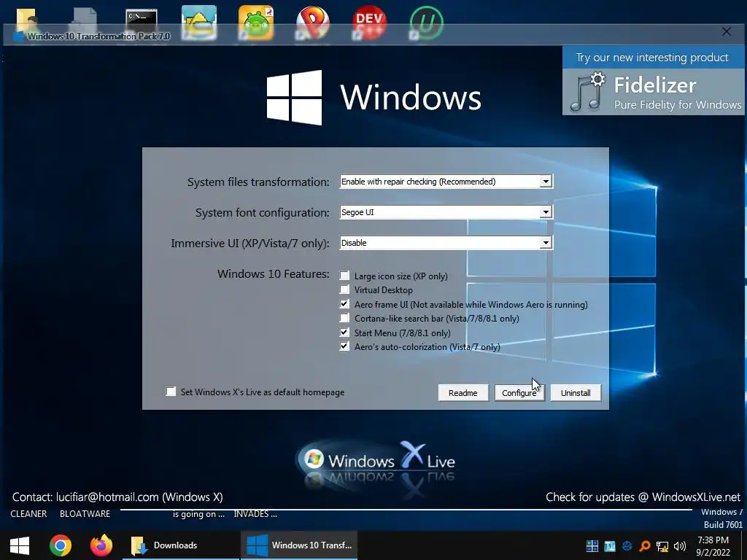Uncheck the Aero frame UI option

click(x=344, y=304)
